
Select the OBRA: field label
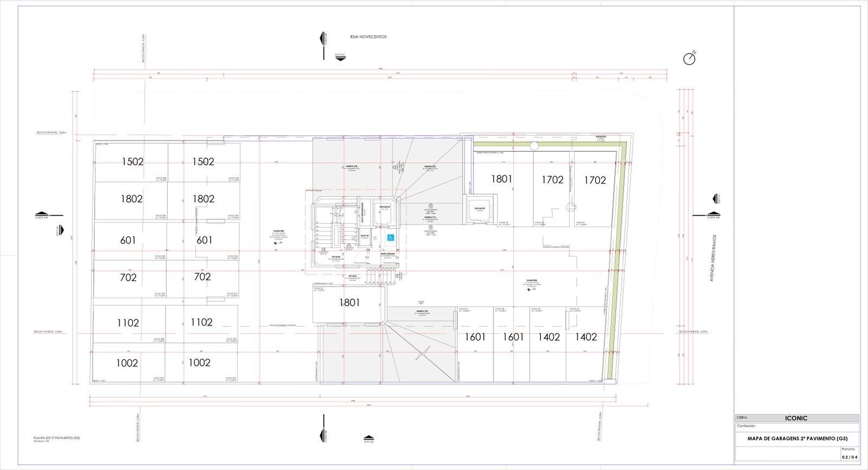coord(742,418)
